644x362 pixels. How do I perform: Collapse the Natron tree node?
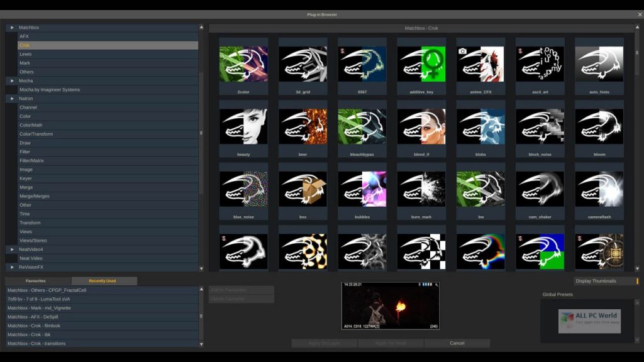[x=12, y=99]
